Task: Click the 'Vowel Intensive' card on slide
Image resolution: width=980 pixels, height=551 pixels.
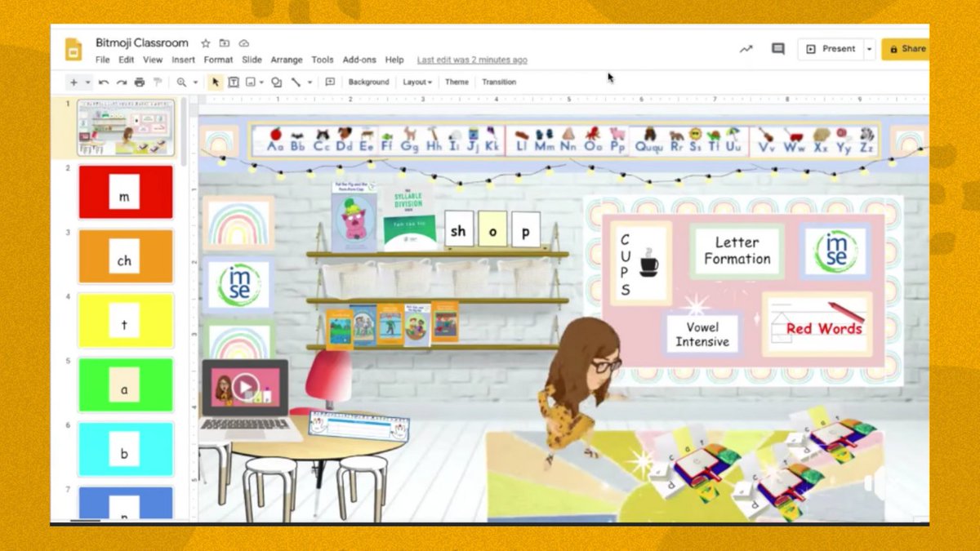Action: (702, 334)
